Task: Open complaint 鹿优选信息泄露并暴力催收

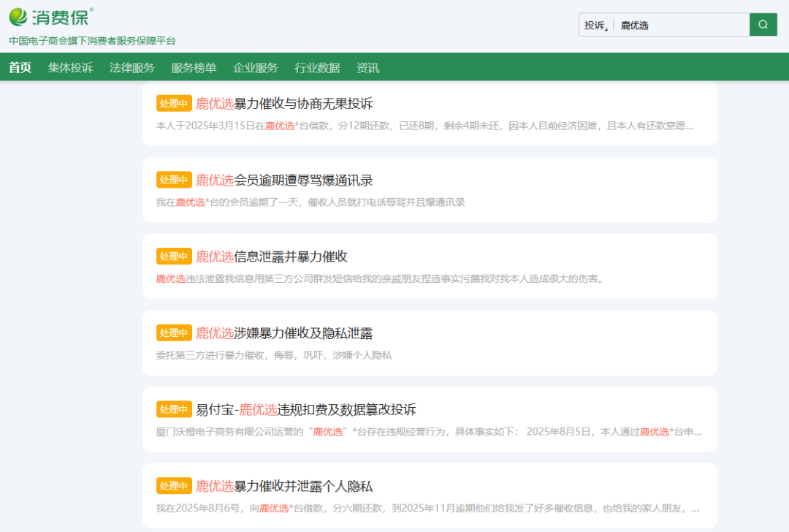Action: point(271,256)
